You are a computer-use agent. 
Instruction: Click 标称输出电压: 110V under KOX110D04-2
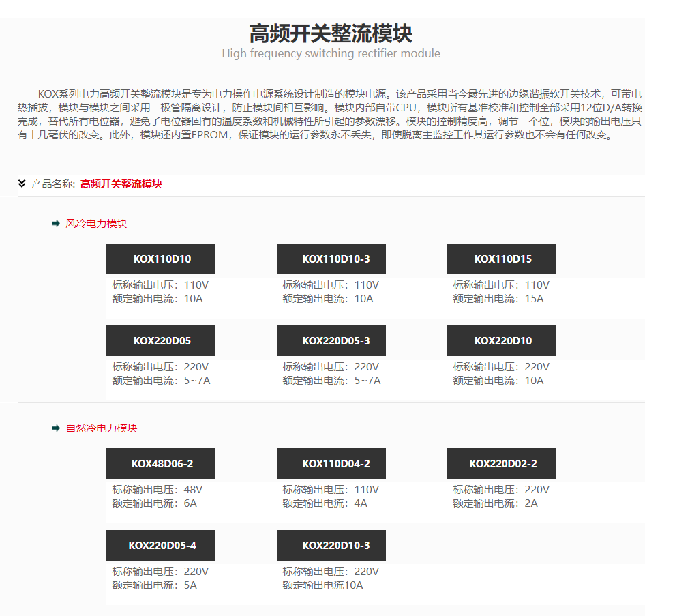point(331,490)
